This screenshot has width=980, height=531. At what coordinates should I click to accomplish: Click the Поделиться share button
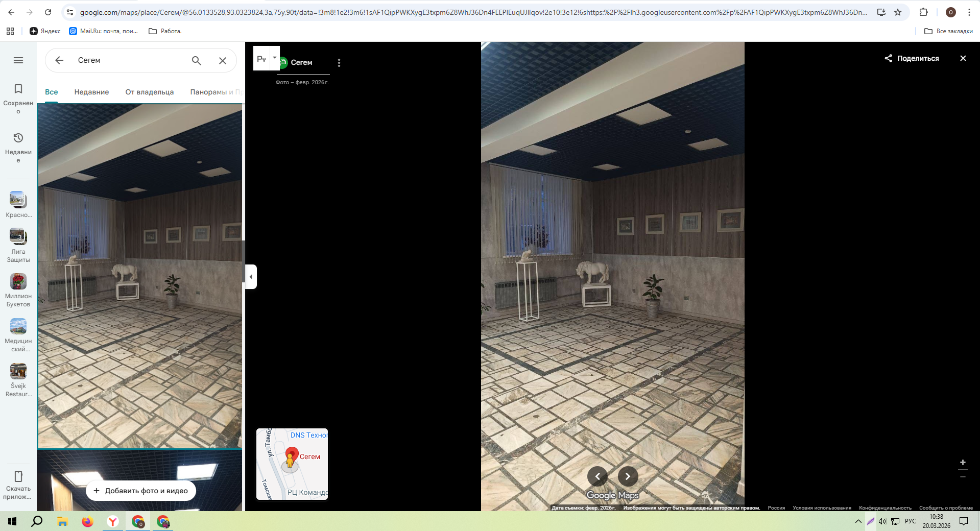(912, 58)
